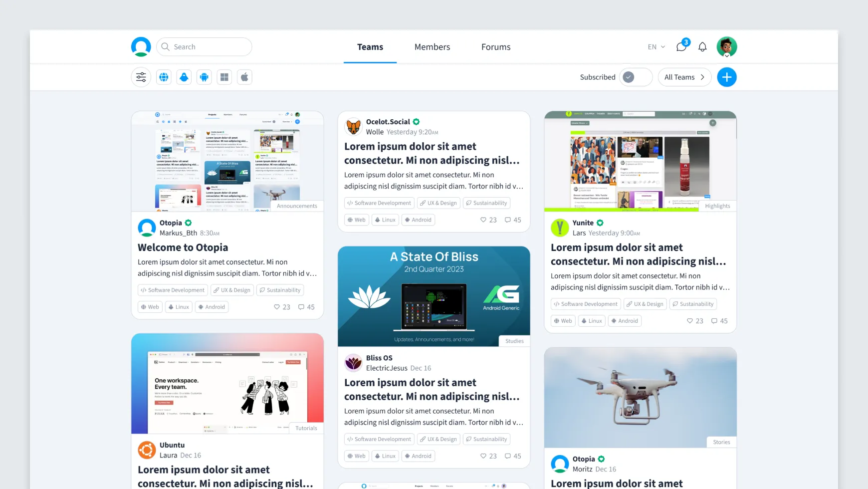Like the Bliss OS post heart icon
Screen dimensions: 868x489
pos(483,456)
